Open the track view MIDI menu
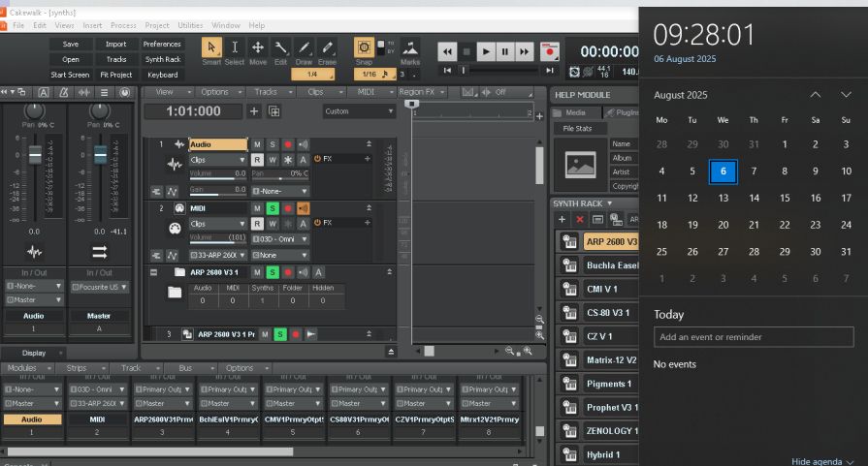Viewport: 868px width, 466px height. coord(370,92)
